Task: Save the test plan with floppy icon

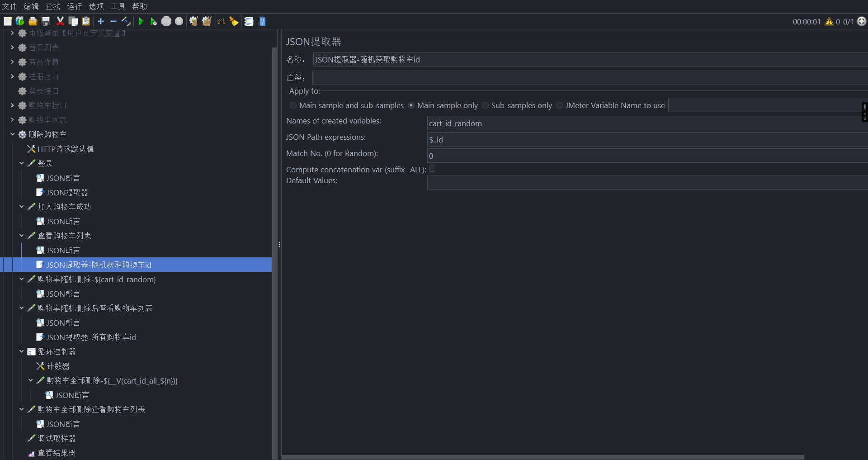Action: [45, 21]
